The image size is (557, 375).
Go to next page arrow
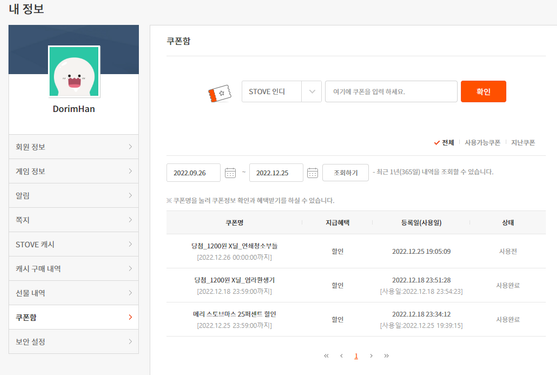[x=371, y=355]
